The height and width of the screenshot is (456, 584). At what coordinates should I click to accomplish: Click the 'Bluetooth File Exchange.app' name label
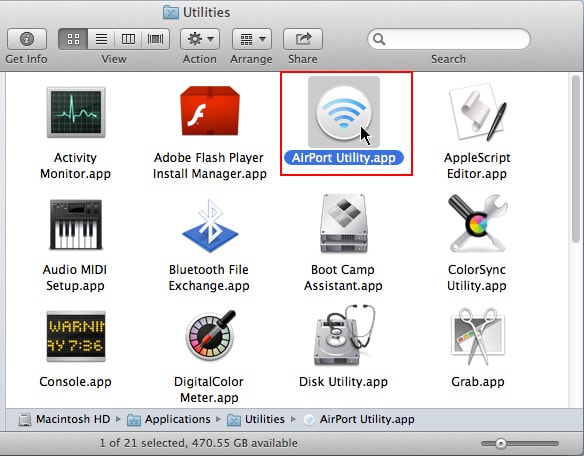click(209, 278)
